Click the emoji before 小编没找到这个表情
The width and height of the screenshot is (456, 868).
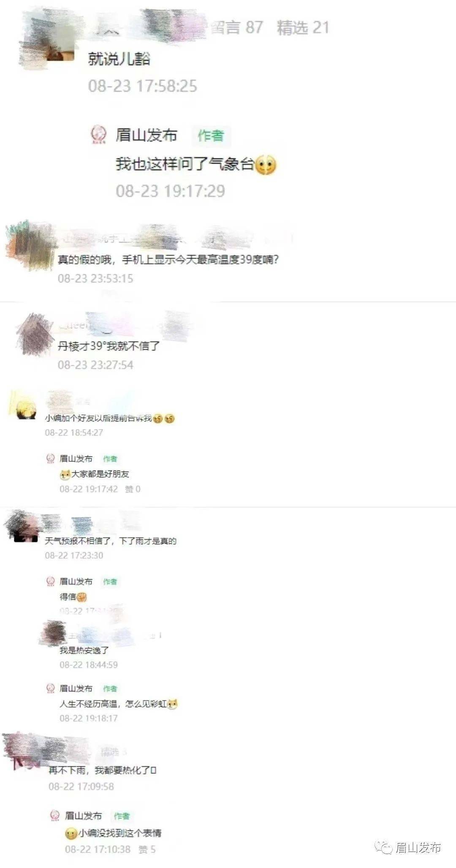(71, 833)
